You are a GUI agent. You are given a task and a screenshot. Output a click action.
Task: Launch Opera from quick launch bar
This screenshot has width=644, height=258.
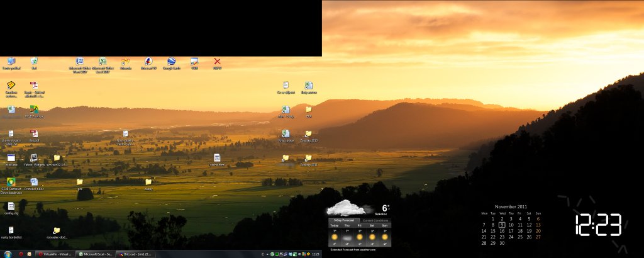(21, 254)
